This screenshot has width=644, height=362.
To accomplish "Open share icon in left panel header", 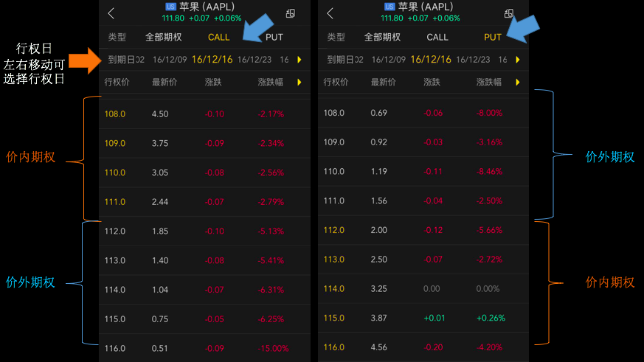I will coord(291,13).
